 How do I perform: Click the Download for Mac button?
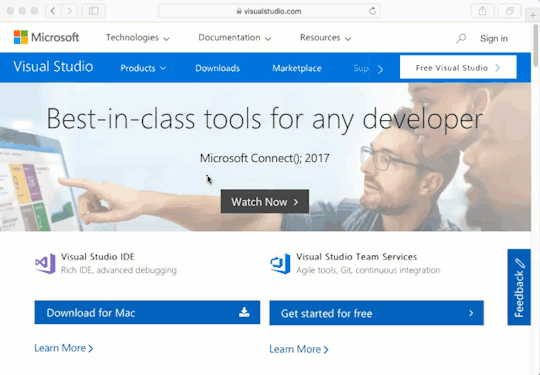[147, 312]
